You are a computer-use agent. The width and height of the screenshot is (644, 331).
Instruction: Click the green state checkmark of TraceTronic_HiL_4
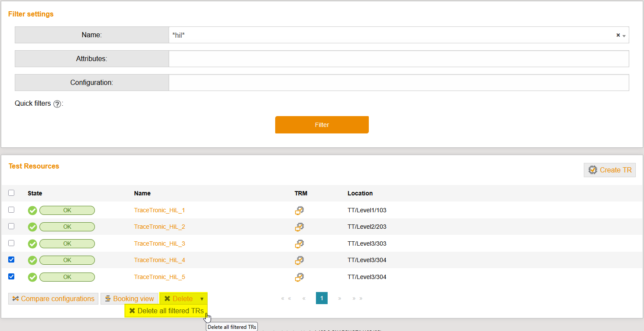[x=33, y=260]
